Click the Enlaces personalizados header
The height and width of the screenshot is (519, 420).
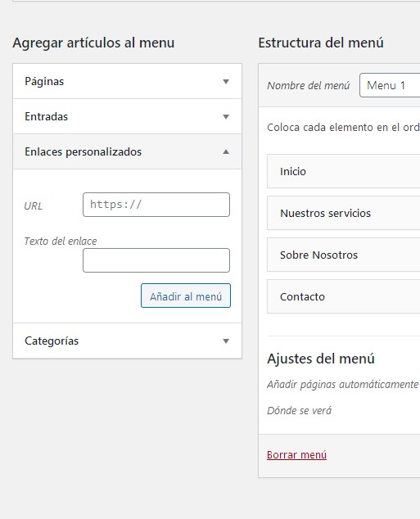[127, 151]
